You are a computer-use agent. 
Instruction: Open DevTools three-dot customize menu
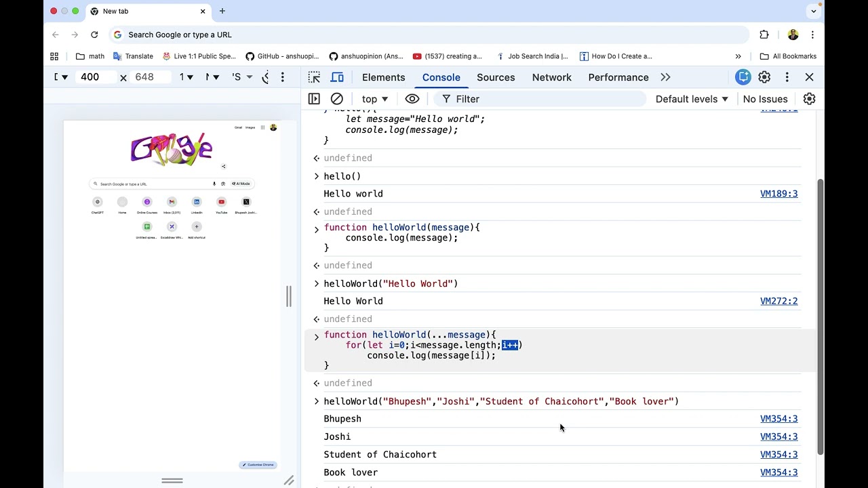pos(787,77)
